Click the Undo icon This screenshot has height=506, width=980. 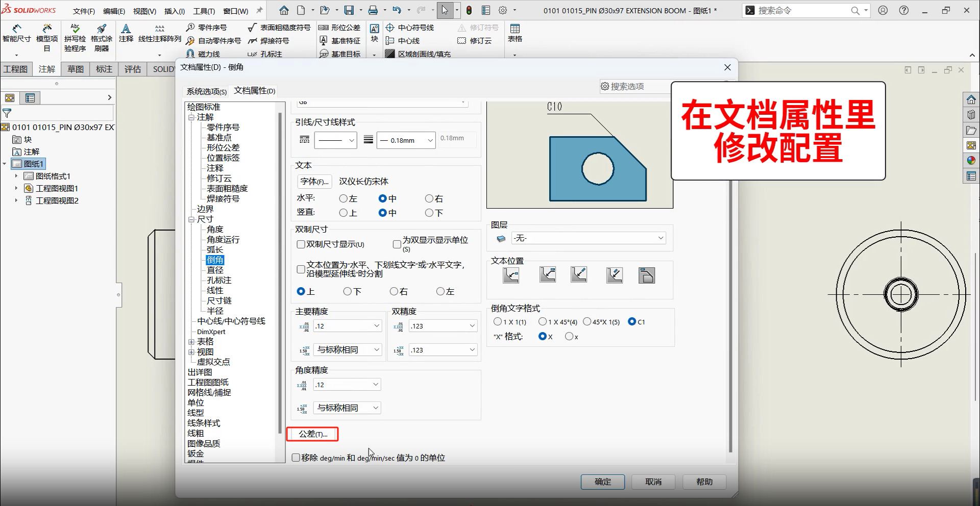click(397, 10)
